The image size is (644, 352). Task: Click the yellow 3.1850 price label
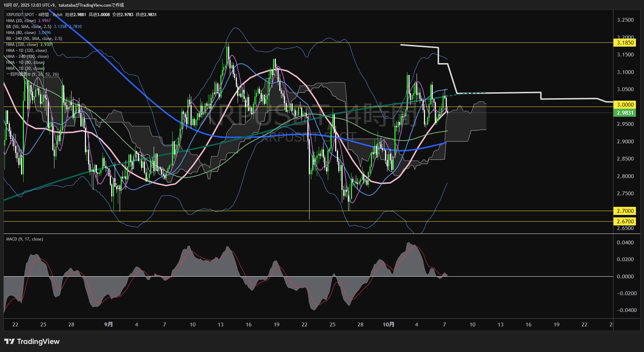(x=625, y=43)
